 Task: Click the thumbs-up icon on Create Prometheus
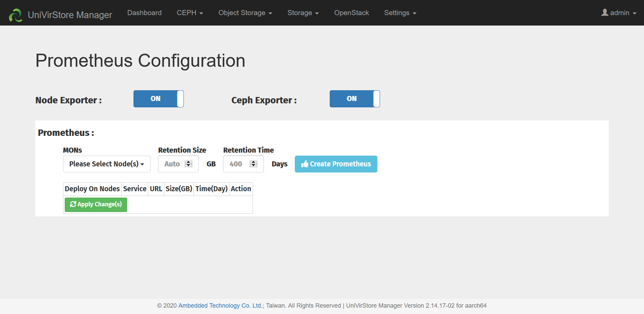[x=305, y=164]
